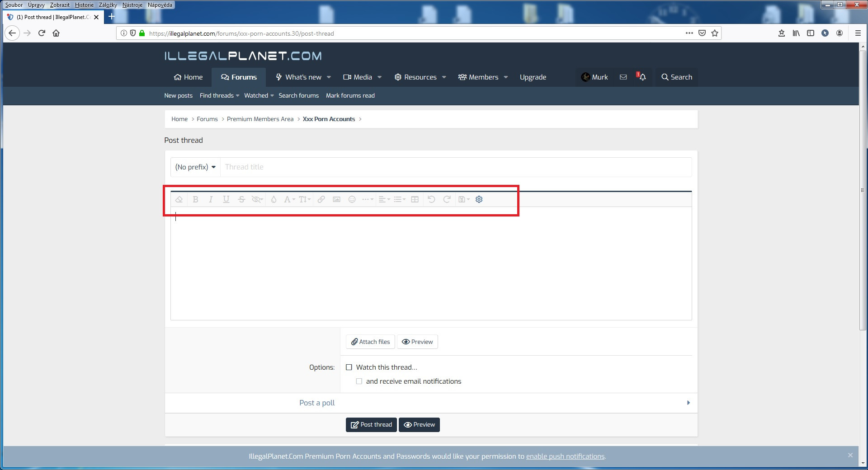Viewport: 868px width, 470px height.
Task: Click the Post thread button
Action: (371, 425)
